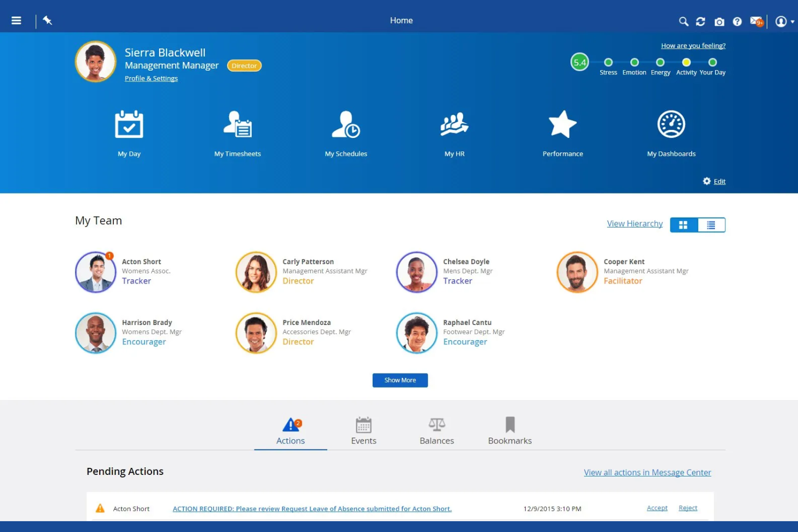Click View all actions in Message Center
The width and height of the screenshot is (798, 532).
tap(647, 472)
